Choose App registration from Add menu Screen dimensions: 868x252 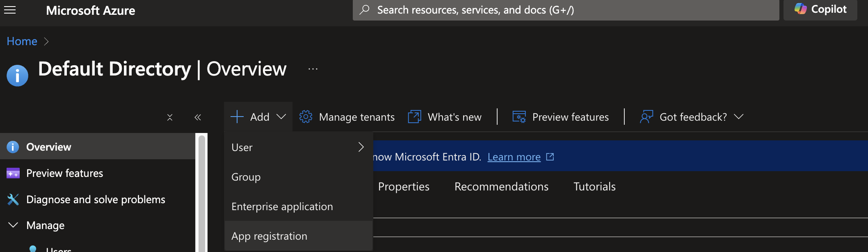pyautogui.click(x=299, y=236)
